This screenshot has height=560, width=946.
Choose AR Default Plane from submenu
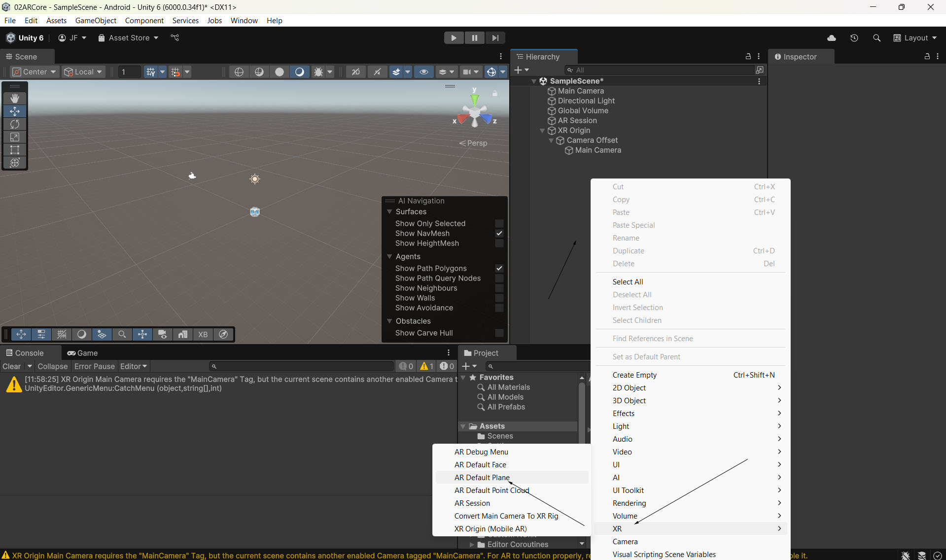pos(482,478)
